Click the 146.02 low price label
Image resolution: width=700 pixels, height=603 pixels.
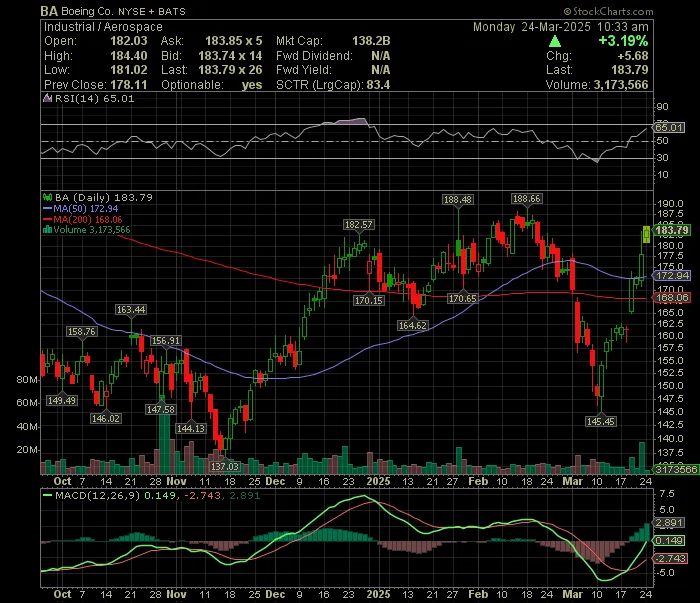[105, 418]
